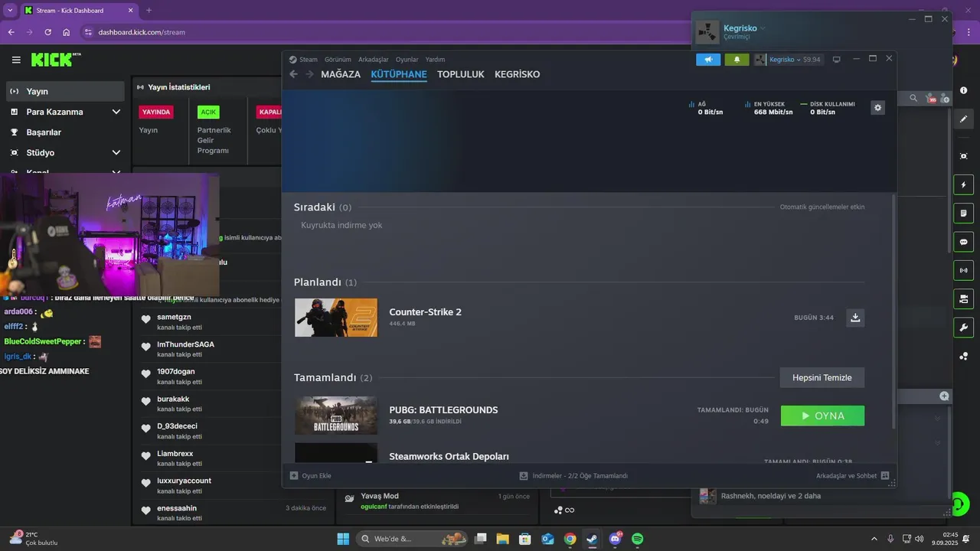The width and height of the screenshot is (980, 551).
Task: Click the broadcast signal icon in Kick sidebar
Action: (963, 270)
